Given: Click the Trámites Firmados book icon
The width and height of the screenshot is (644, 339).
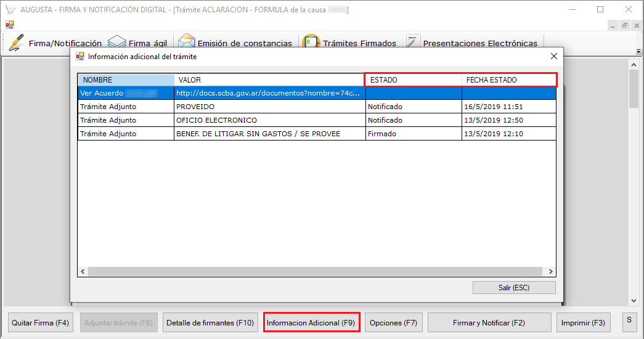Looking at the screenshot, I should click(311, 43).
